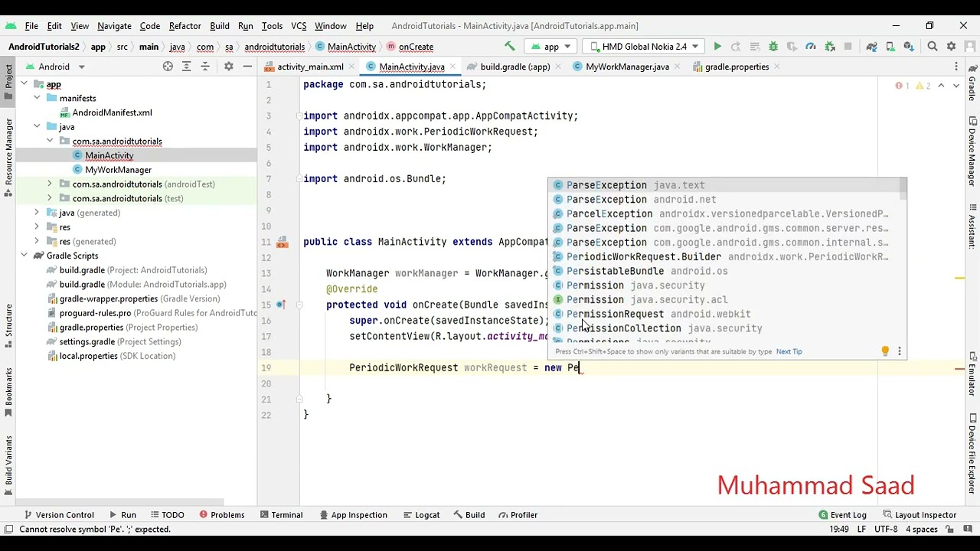Screen dimensions: 980x551
Task: Click the Make Project hammer icon
Action: coord(509,47)
